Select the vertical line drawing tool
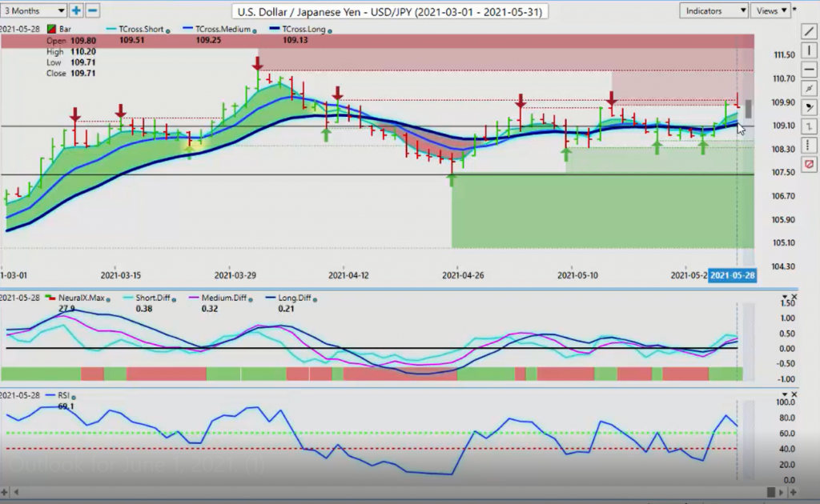 click(x=809, y=50)
